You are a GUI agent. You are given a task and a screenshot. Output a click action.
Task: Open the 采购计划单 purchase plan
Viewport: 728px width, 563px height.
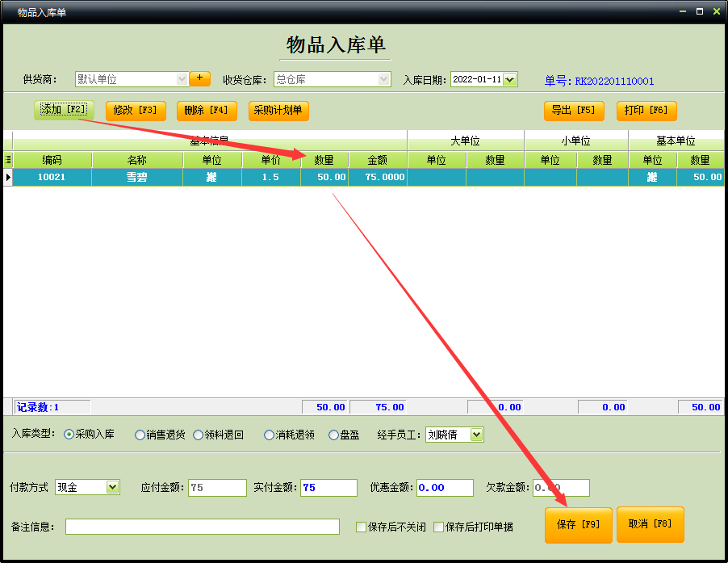[x=278, y=111]
